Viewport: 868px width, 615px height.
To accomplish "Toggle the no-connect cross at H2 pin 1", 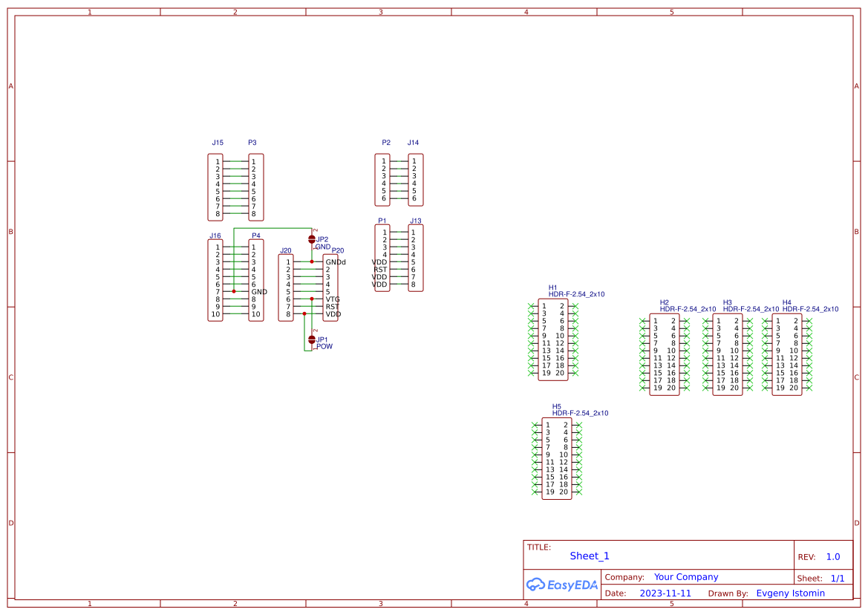I will pyautogui.click(x=643, y=320).
